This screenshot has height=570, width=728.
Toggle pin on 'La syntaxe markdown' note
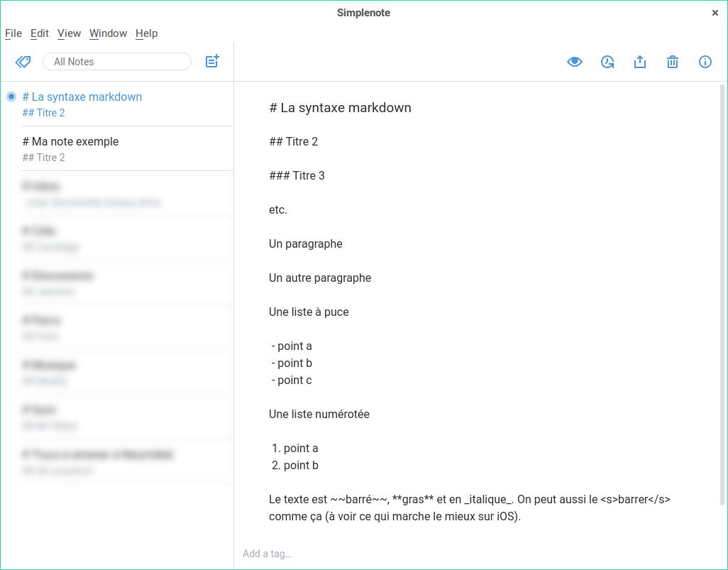11,97
